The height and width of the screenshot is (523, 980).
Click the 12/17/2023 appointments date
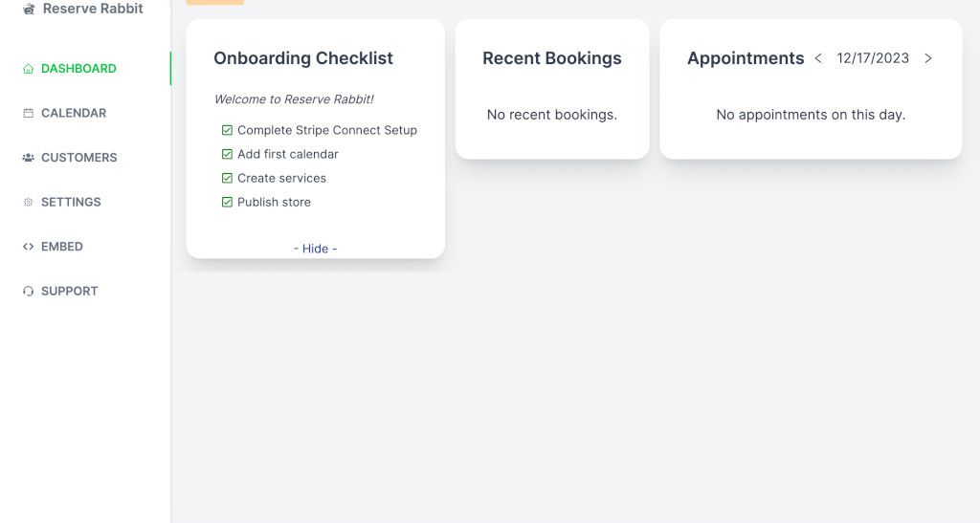[873, 58]
